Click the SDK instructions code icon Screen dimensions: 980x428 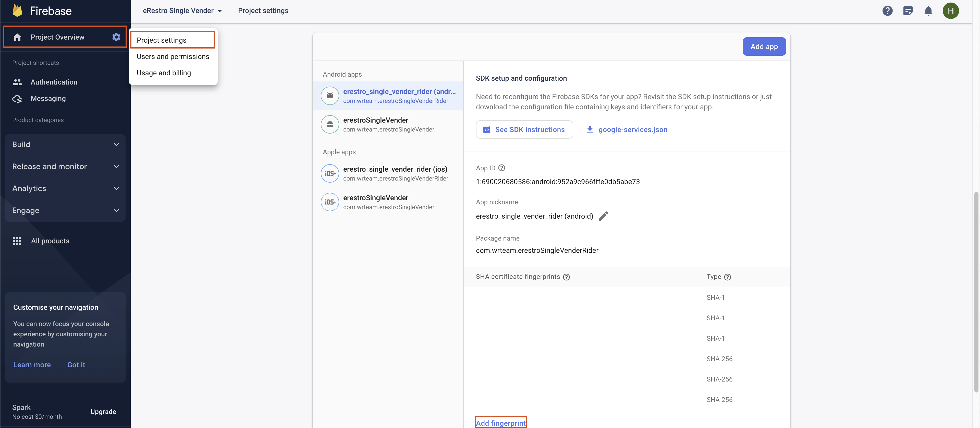click(487, 129)
